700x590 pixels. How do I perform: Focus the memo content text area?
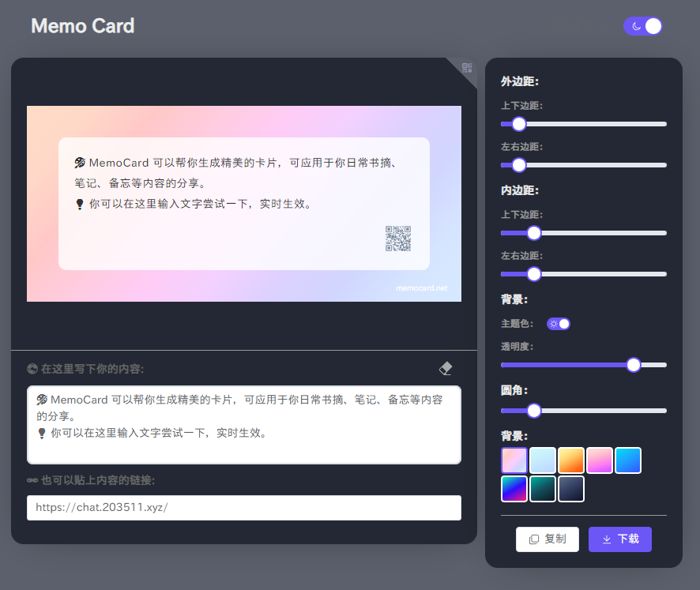coord(244,425)
